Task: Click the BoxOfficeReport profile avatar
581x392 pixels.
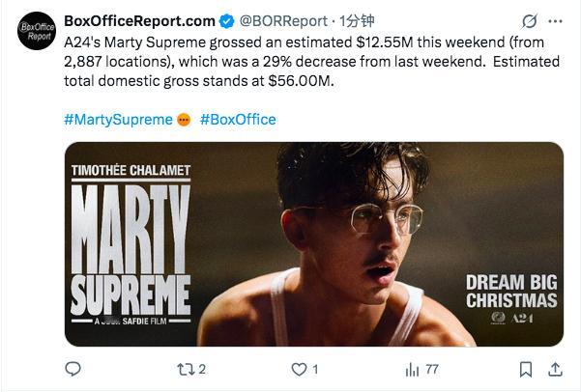Action: [x=37, y=31]
